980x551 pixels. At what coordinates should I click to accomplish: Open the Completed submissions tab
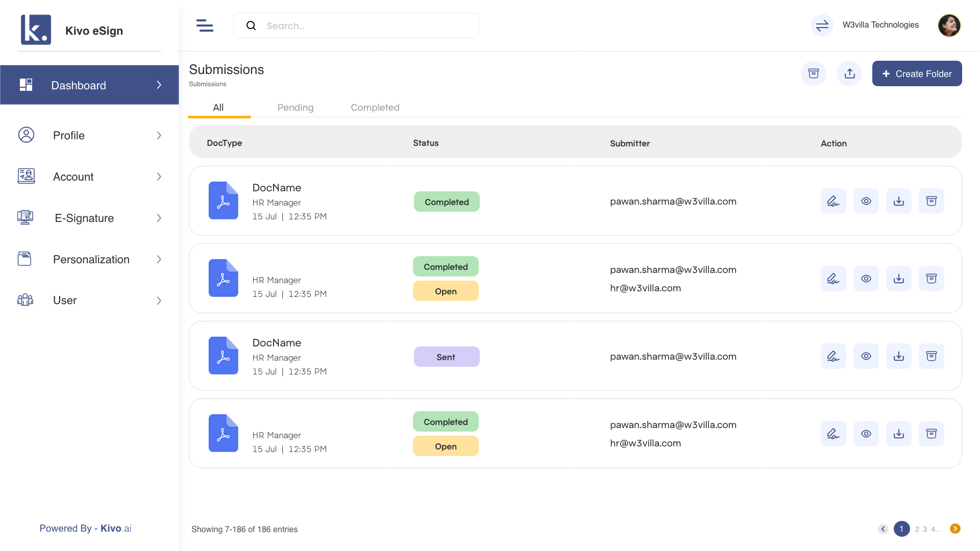(x=375, y=107)
